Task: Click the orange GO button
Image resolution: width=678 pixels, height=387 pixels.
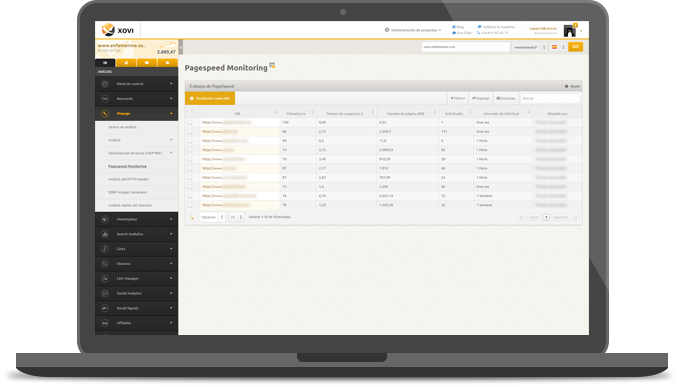Action: (576, 47)
